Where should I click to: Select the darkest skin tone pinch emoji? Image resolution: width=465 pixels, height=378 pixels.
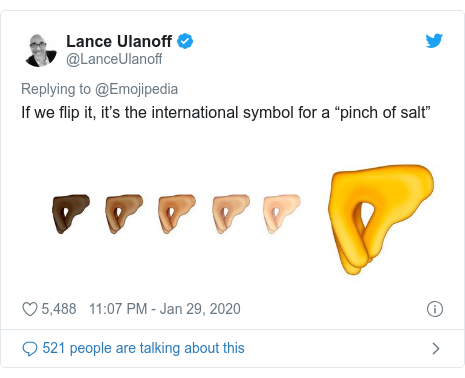click(71, 214)
